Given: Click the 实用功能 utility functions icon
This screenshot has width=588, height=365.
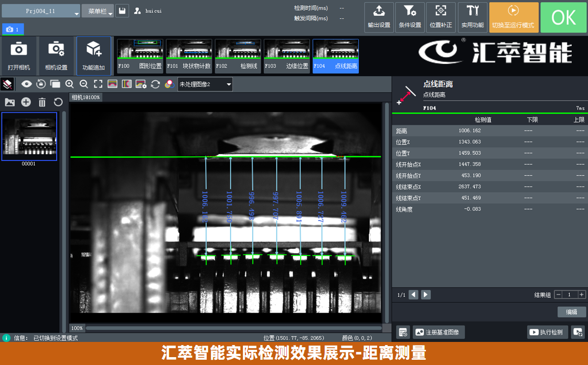Looking at the screenshot, I should tap(472, 17).
